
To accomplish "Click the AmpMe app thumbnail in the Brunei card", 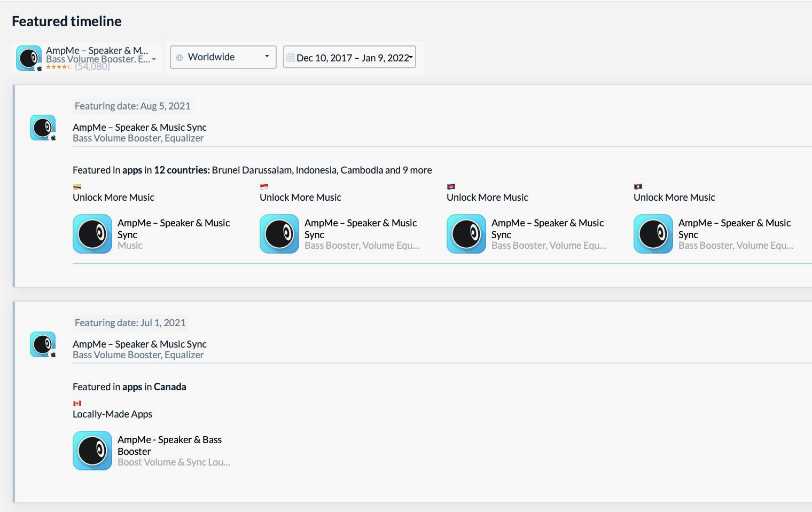I will pyautogui.click(x=92, y=234).
